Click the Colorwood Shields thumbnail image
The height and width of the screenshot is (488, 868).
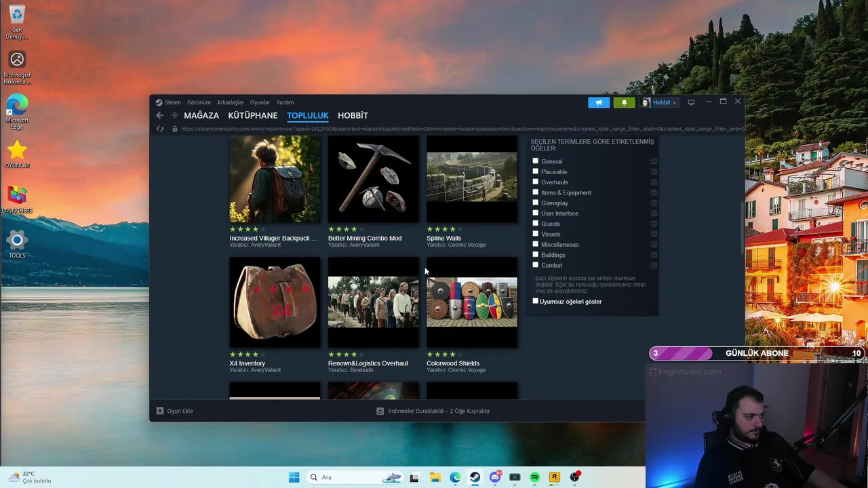click(472, 302)
